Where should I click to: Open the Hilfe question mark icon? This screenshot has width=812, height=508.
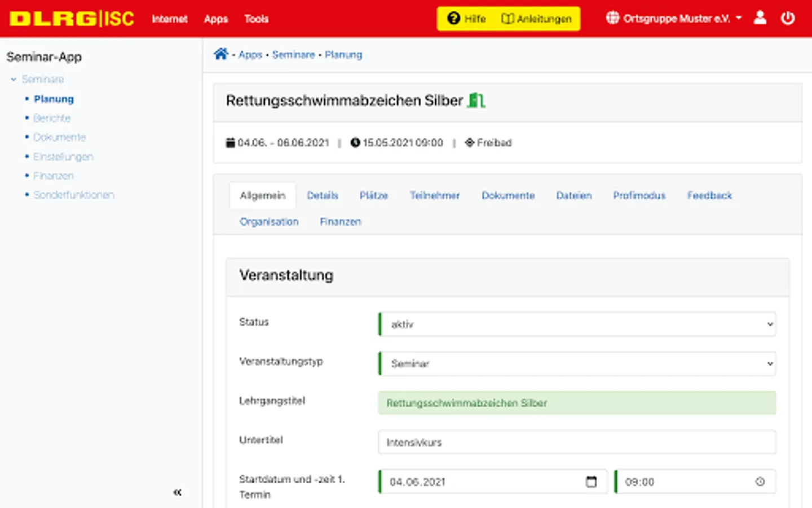pyautogui.click(x=453, y=19)
